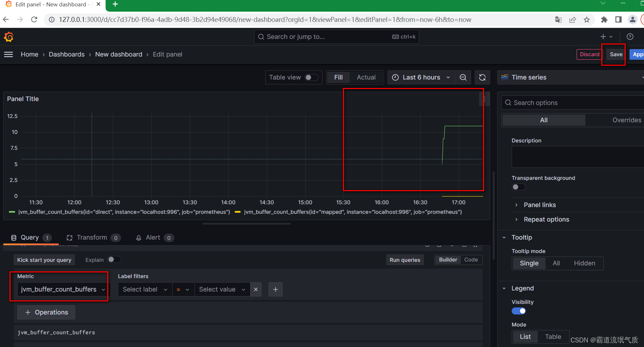Screen dimensions: 644x347
Task: Close the Edit panel browser tab
Action: (x=98, y=4)
